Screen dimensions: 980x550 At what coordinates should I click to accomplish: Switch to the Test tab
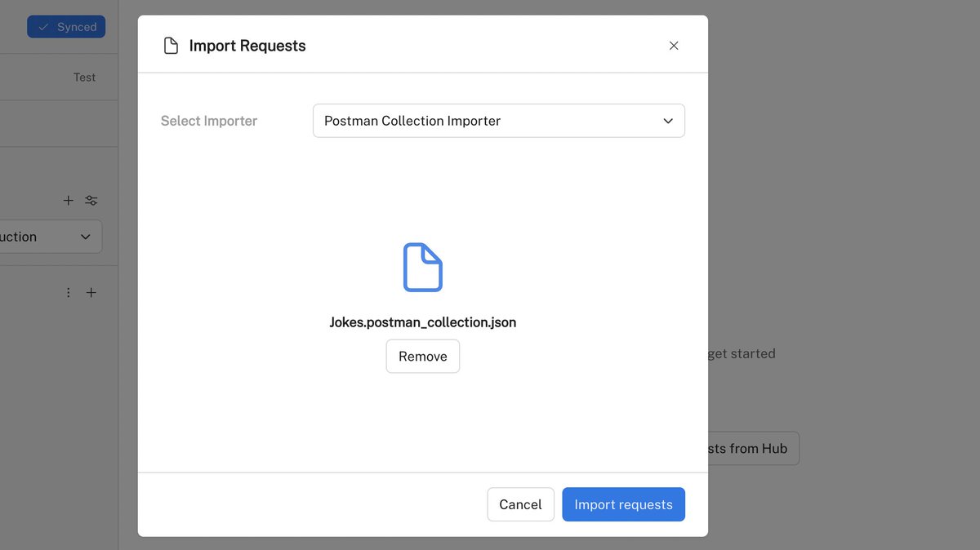(84, 77)
